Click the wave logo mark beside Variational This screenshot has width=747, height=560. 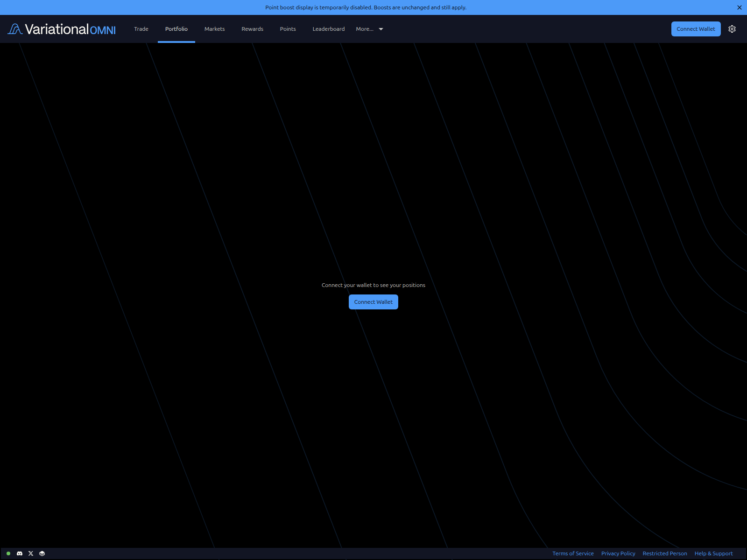point(14,28)
